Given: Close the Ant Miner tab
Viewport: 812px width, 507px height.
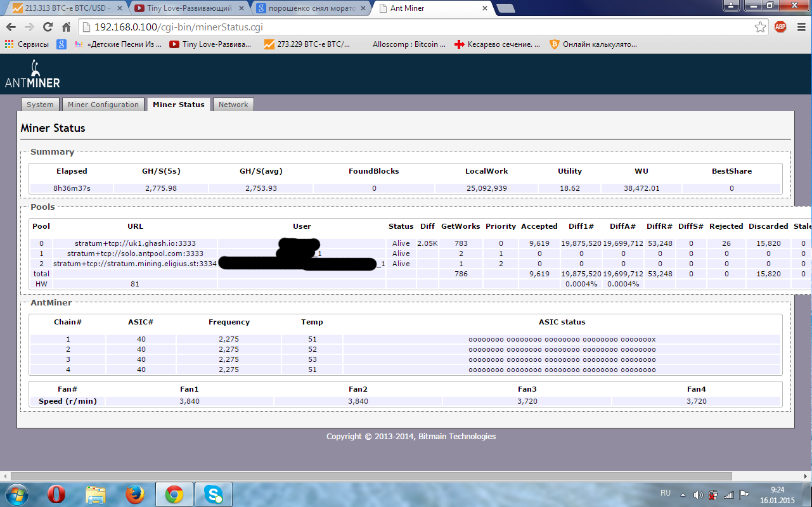Looking at the screenshot, I should click(484, 9).
